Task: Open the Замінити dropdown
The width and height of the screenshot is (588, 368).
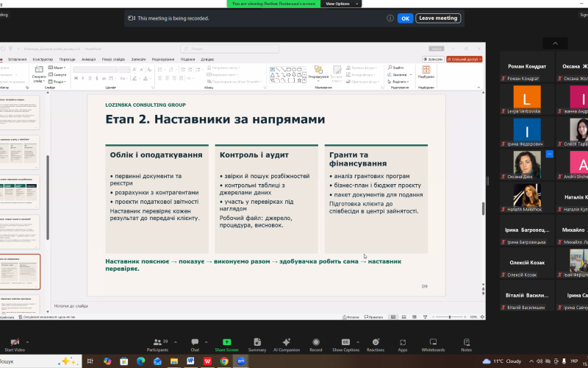Action: [399, 75]
